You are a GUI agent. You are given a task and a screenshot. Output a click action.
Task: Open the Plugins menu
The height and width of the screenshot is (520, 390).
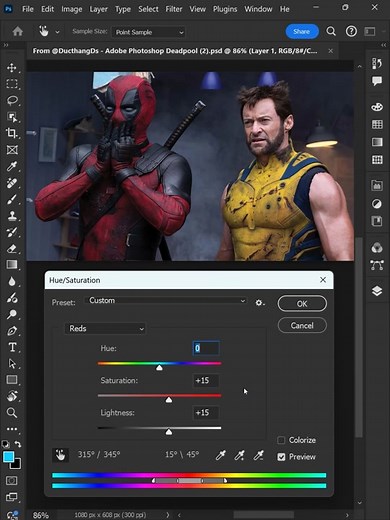pyautogui.click(x=225, y=9)
